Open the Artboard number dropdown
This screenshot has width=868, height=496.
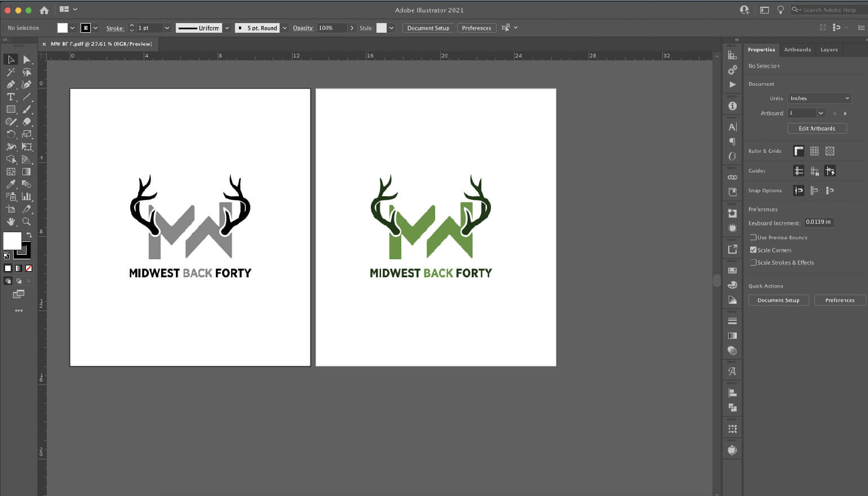point(821,113)
